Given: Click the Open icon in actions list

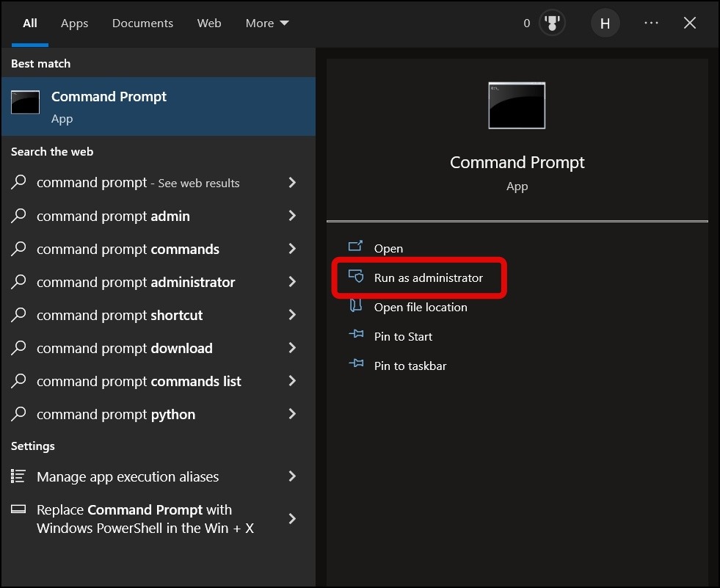Looking at the screenshot, I should tap(356, 247).
